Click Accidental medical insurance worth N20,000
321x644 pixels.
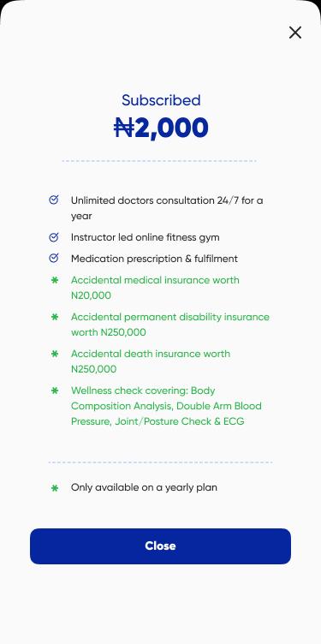coord(155,288)
